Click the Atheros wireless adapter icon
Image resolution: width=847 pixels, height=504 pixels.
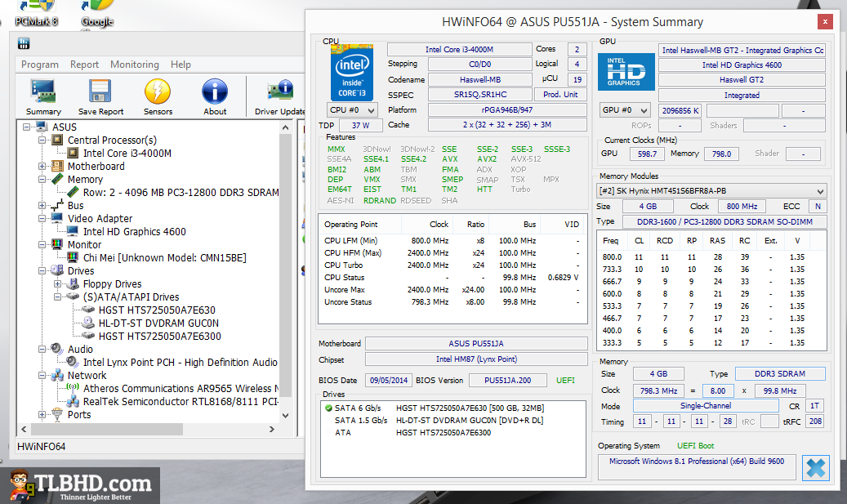[73, 388]
